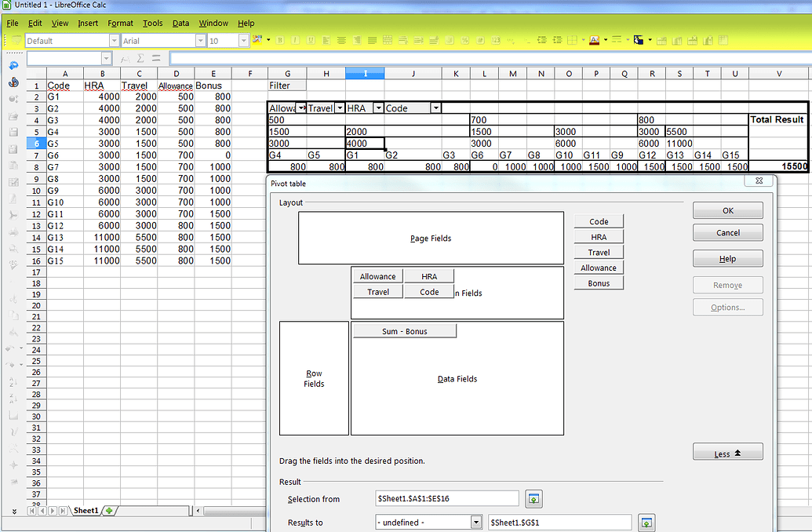Screen dimensions: 812x532
Task: Open the Allowance filter dropdown in pivot
Action: pos(301,108)
